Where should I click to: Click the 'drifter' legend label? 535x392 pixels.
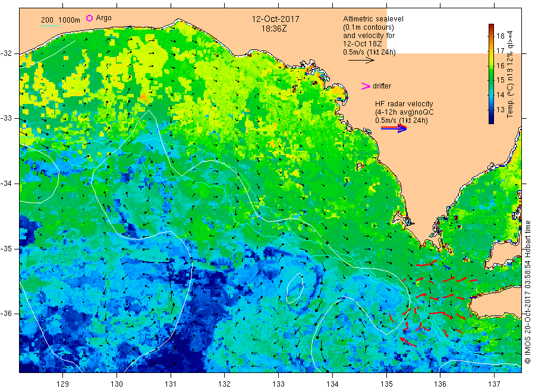pyautogui.click(x=382, y=86)
